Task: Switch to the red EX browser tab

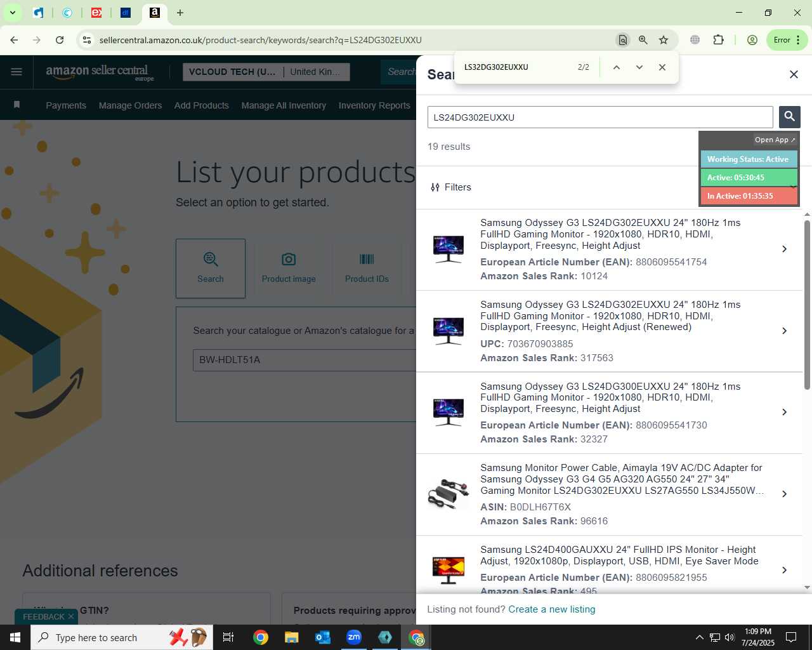Action: [96, 13]
